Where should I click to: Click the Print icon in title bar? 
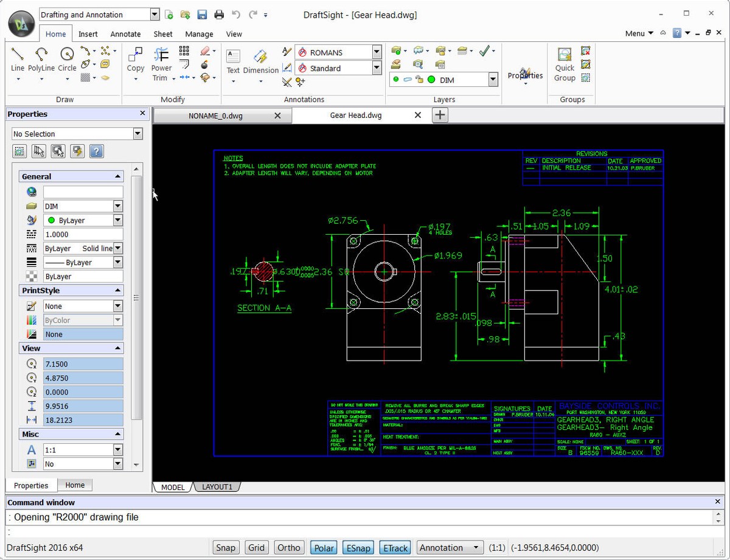[219, 15]
